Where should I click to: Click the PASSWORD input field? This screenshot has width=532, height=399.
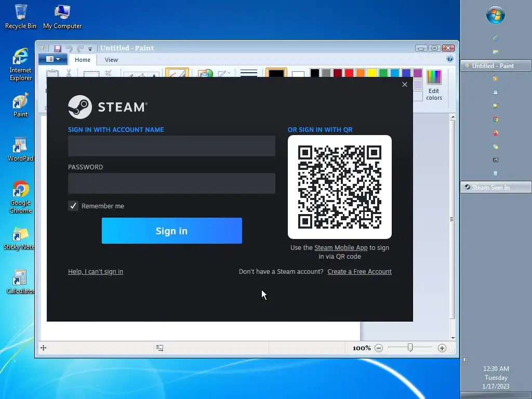[171, 183]
